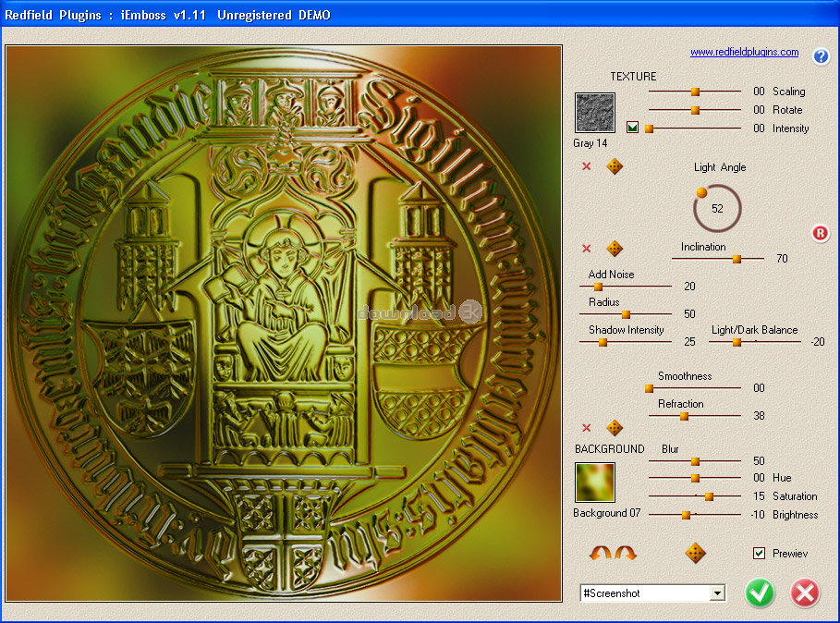
Task: Click the Brightness value -10
Action: pos(758,514)
